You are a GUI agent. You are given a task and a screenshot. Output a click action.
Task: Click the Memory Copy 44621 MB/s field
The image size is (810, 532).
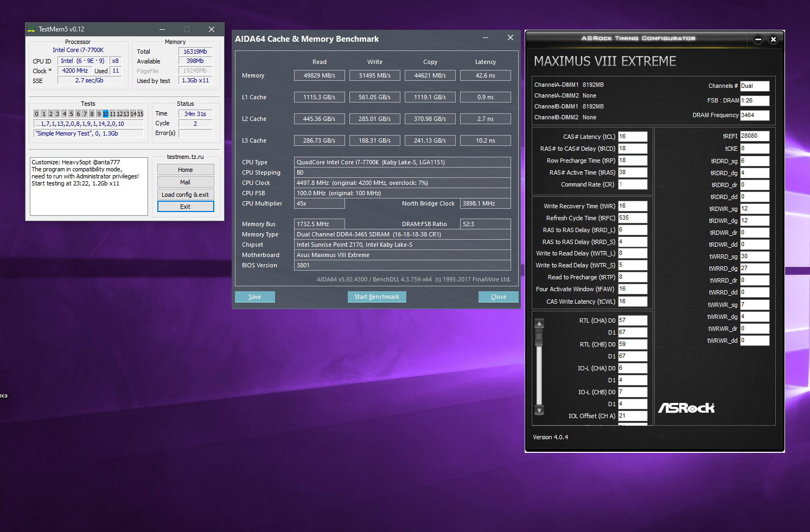click(x=430, y=75)
